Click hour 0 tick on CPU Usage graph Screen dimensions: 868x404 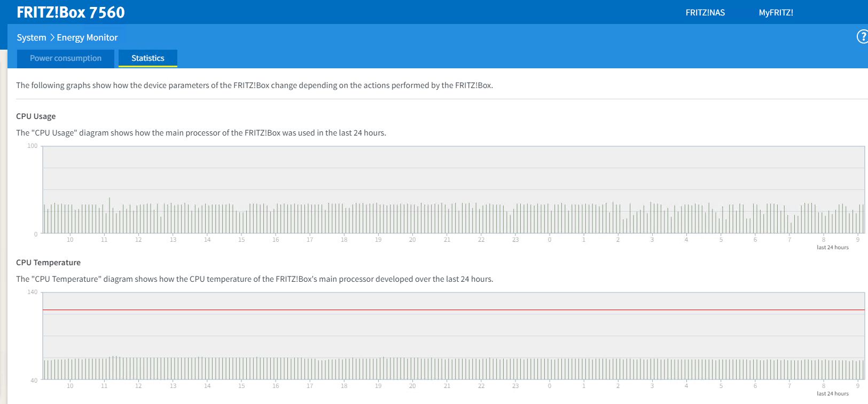(x=549, y=240)
